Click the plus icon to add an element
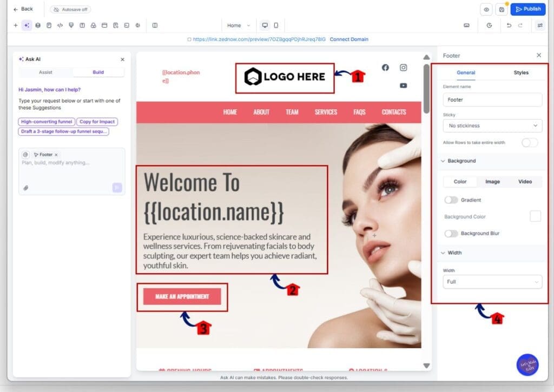This screenshot has width=554, height=392. click(x=16, y=25)
